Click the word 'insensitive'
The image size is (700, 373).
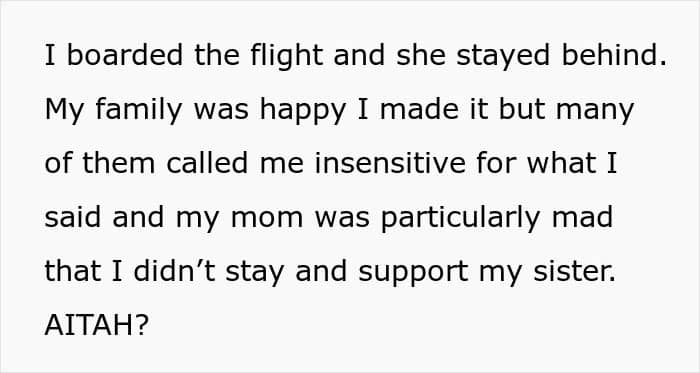pyautogui.click(x=390, y=163)
